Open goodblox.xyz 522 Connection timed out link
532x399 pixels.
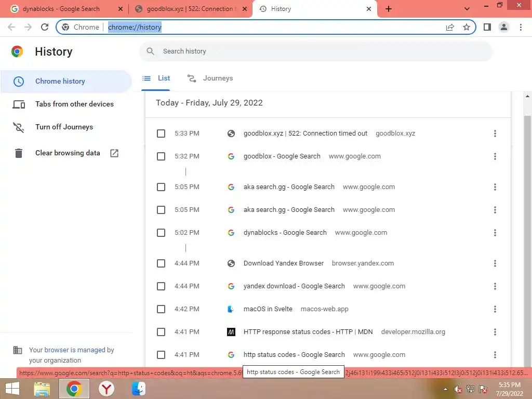coord(305,134)
